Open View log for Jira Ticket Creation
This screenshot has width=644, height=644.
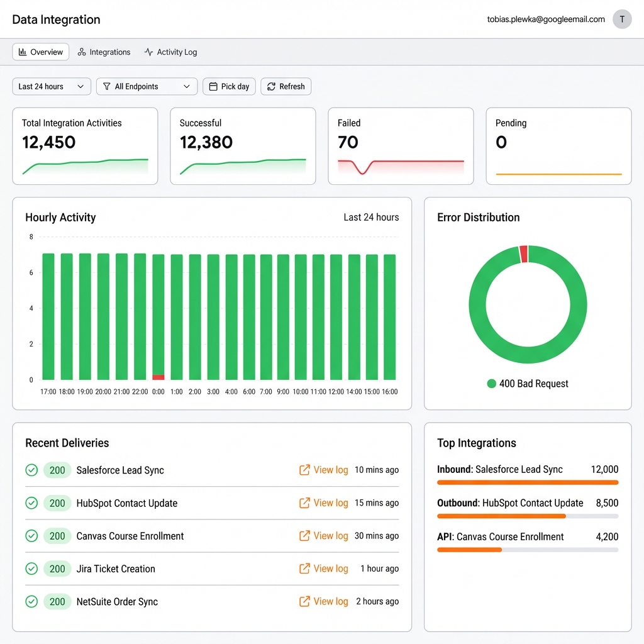(324, 569)
